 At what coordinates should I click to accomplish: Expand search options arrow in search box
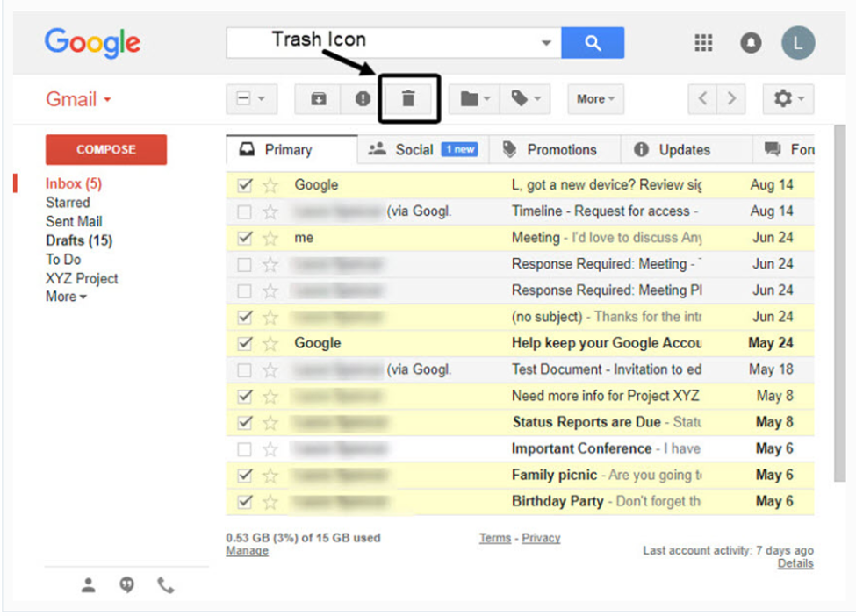(x=546, y=42)
